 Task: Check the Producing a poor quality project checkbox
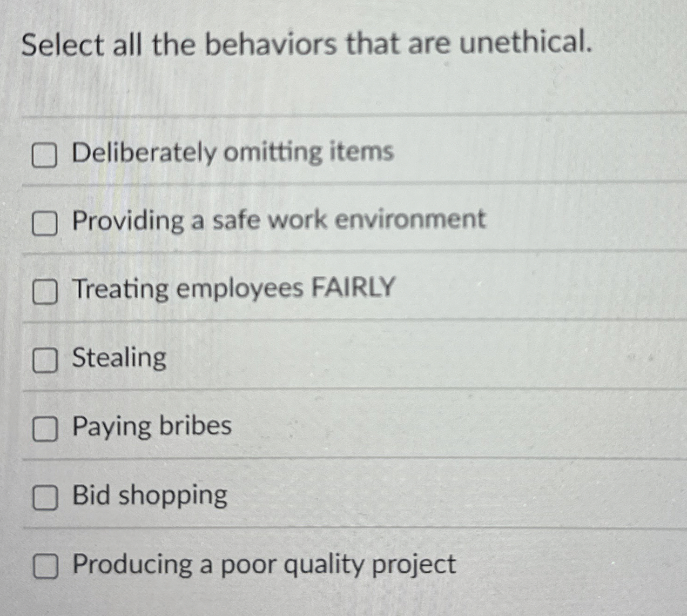tap(45, 565)
